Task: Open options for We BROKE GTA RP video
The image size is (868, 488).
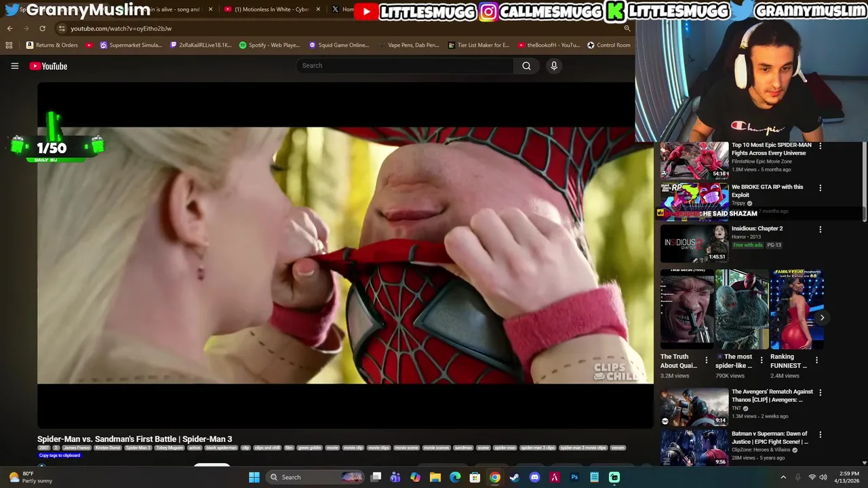Action: click(820, 188)
